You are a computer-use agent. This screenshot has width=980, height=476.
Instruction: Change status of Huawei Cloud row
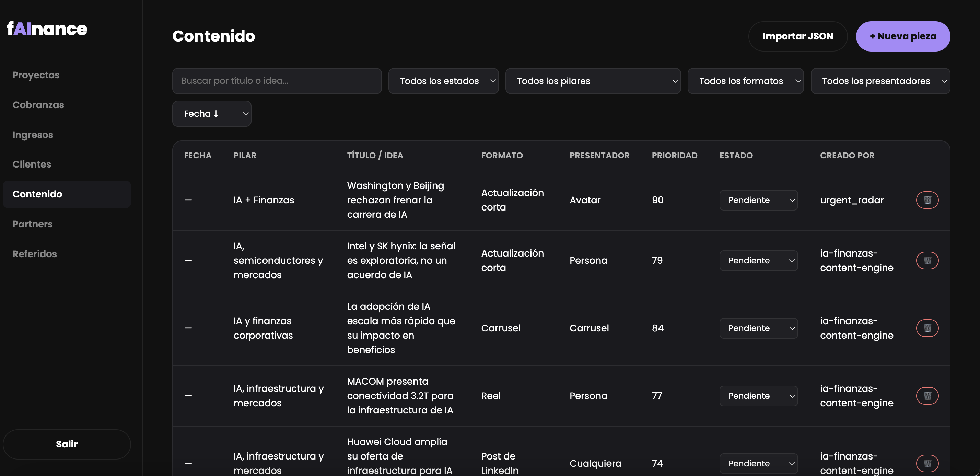[758, 463]
